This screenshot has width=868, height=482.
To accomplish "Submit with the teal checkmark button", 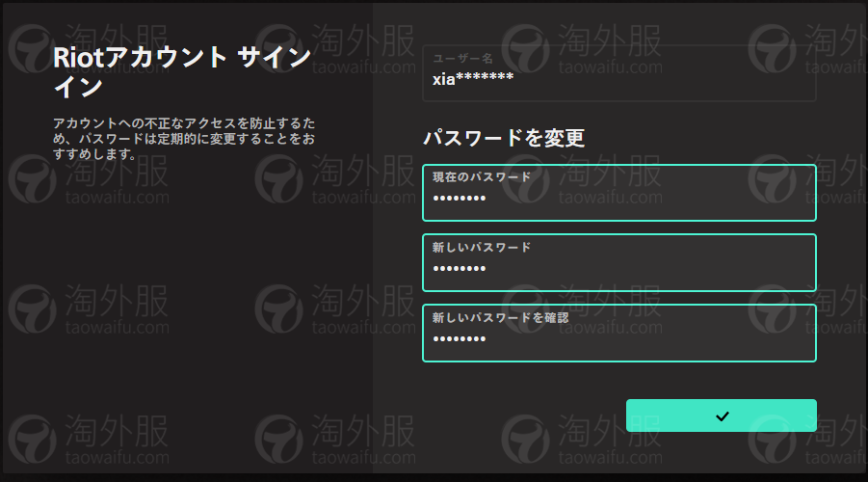I will click(722, 415).
